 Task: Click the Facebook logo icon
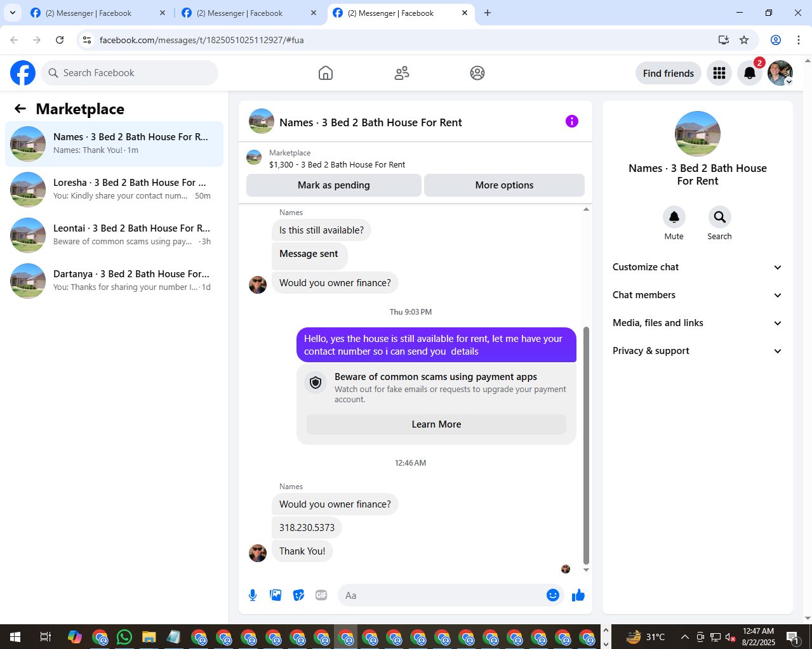23,73
